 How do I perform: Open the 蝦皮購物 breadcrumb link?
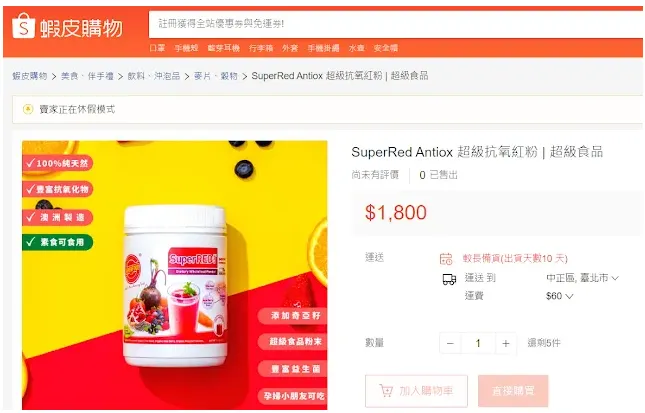(30, 76)
